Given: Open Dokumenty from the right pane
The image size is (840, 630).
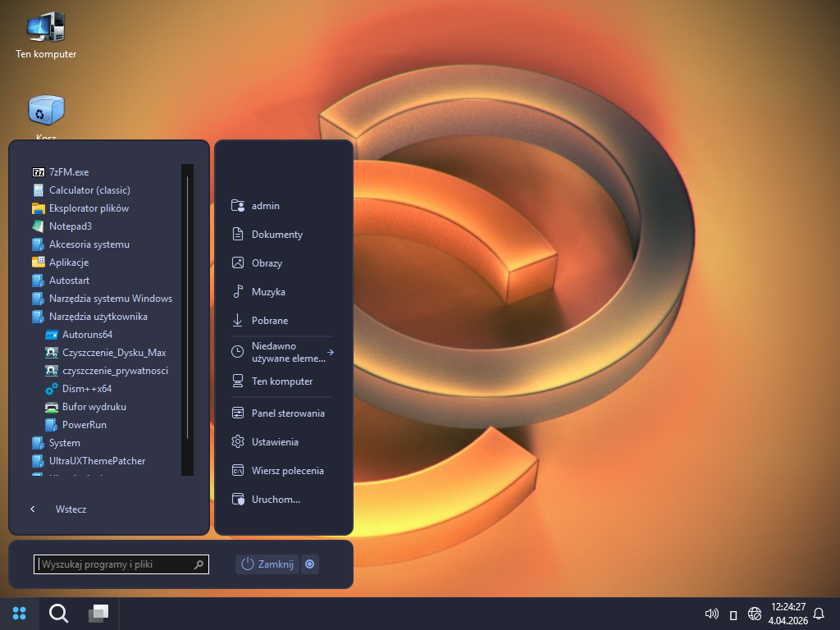Looking at the screenshot, I should 276,235.
